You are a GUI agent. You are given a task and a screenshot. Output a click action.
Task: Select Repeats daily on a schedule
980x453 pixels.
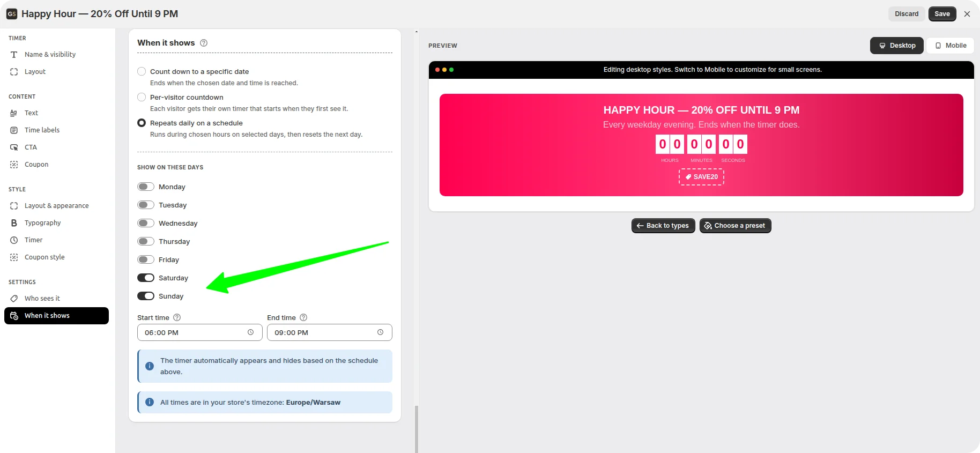tap(142, 123)
